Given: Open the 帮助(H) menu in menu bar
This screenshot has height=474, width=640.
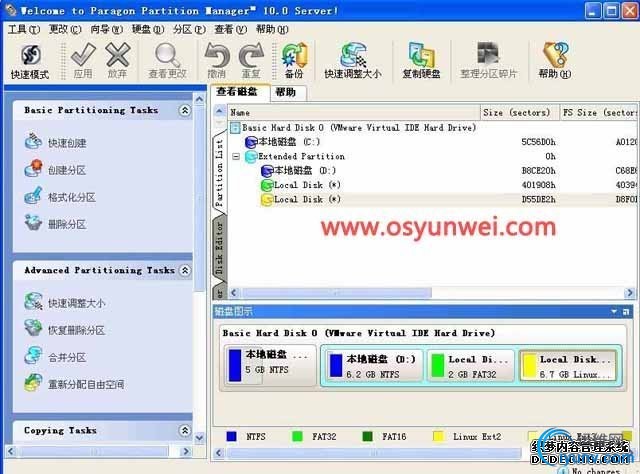Looking at the screenshot, I should pyautogui.click(x=272, y=29).
